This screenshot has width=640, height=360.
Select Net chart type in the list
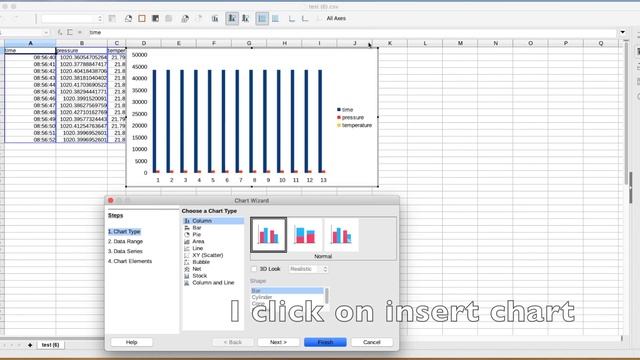(x=213, y=269)
